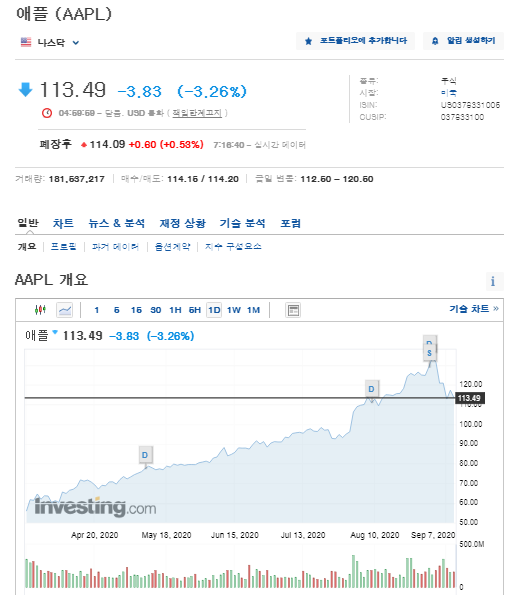Click the dividend D marker near May 18
Viewport: 512px width, 595px height.
[x=145, y=455]
